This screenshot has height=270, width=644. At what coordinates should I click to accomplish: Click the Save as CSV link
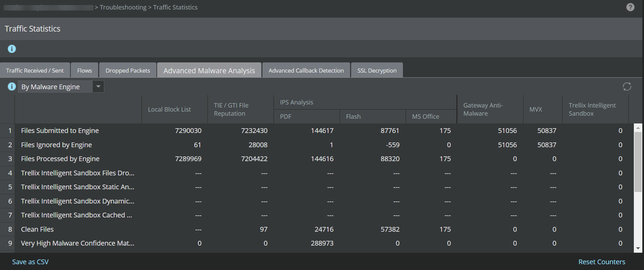30,262
